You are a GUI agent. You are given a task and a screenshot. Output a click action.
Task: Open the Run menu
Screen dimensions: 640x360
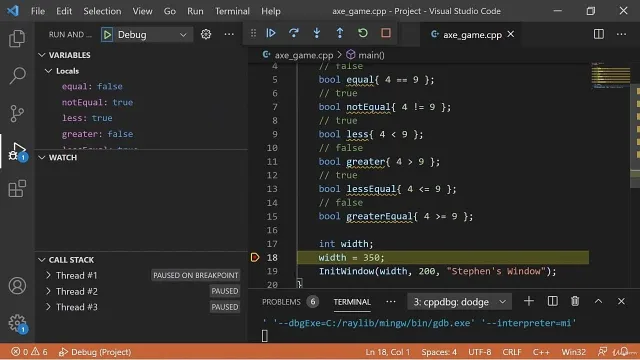[x=195, y=11]
